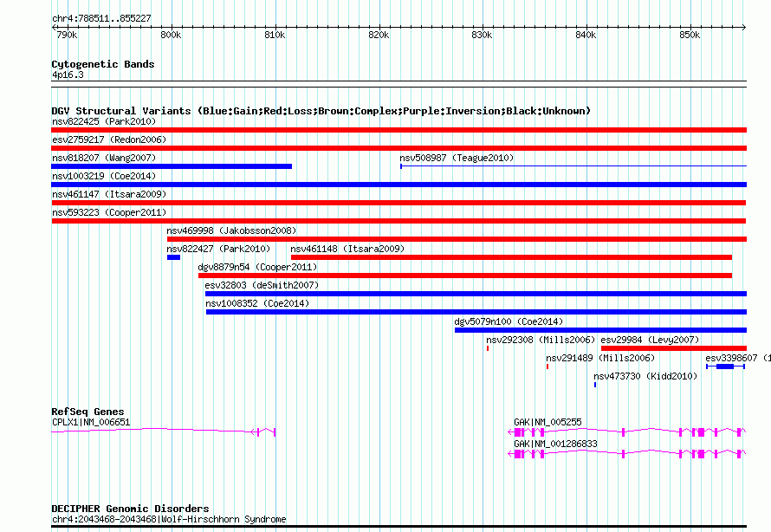Click the 820k ruler position label
Viewport: 771px width, 532px height.
(379, 35)
